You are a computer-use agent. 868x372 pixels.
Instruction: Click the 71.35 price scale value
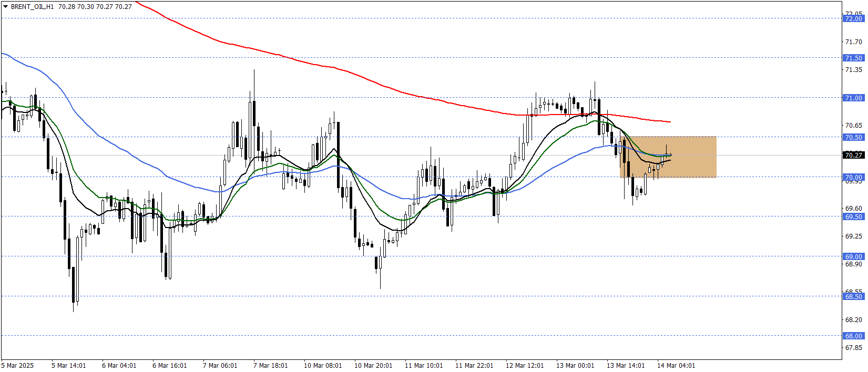point(853,69)
